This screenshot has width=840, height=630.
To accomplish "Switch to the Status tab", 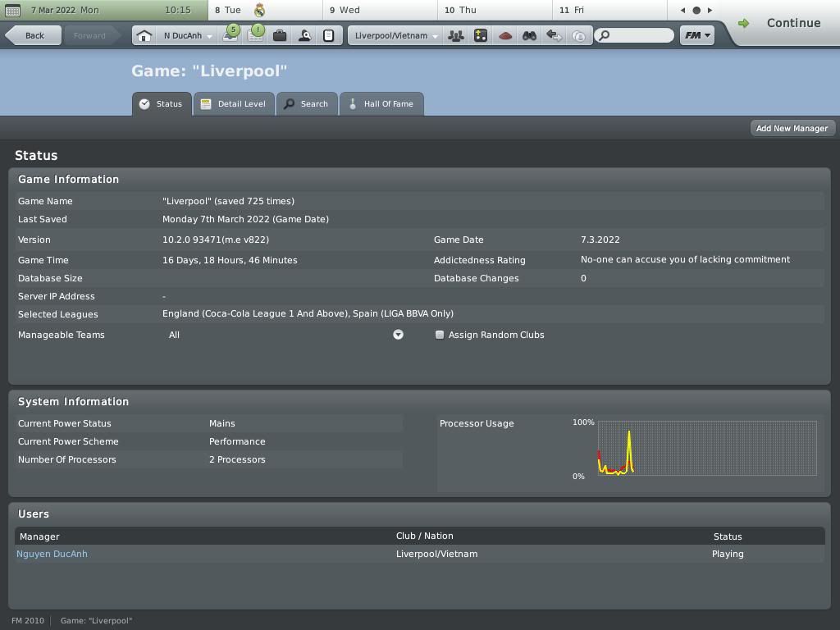I will [162, 104].
